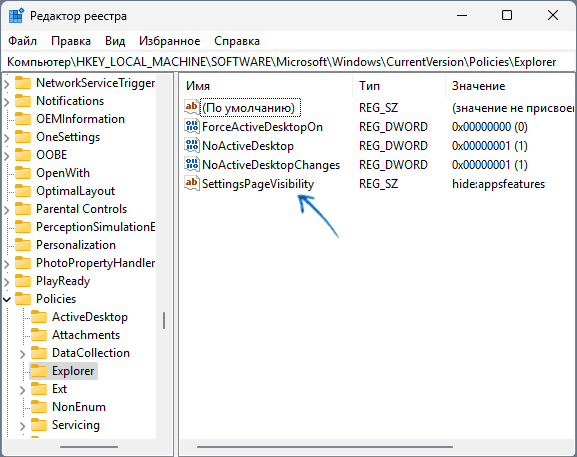Click the tree pane vertical scrollbar thumb
577x457 pixels.
pos(164,320)
